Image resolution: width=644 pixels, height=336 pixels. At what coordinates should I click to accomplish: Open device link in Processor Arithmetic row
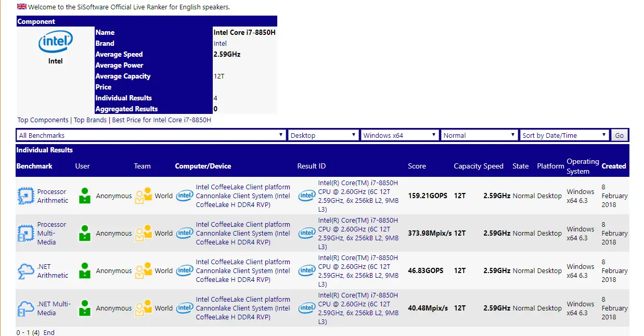click(x=243, y=196)
